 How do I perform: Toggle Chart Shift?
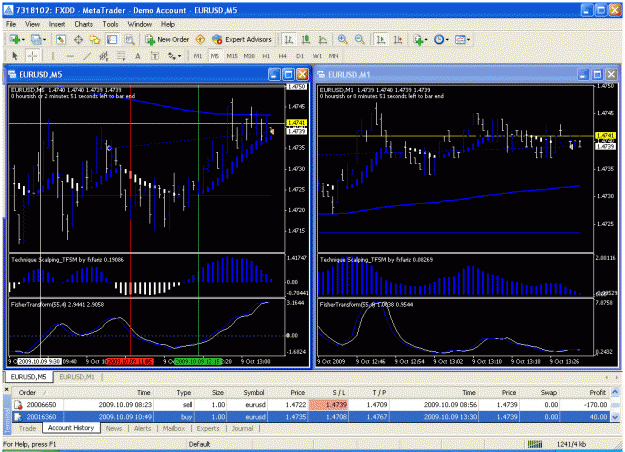pyautogui.click(x=398, y=39)
